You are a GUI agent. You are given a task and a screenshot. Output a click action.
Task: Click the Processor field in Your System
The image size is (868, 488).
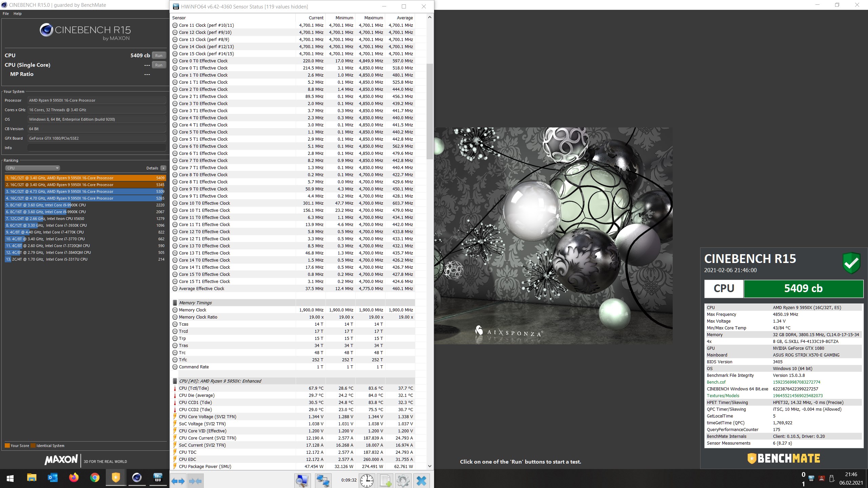(97, 100)
